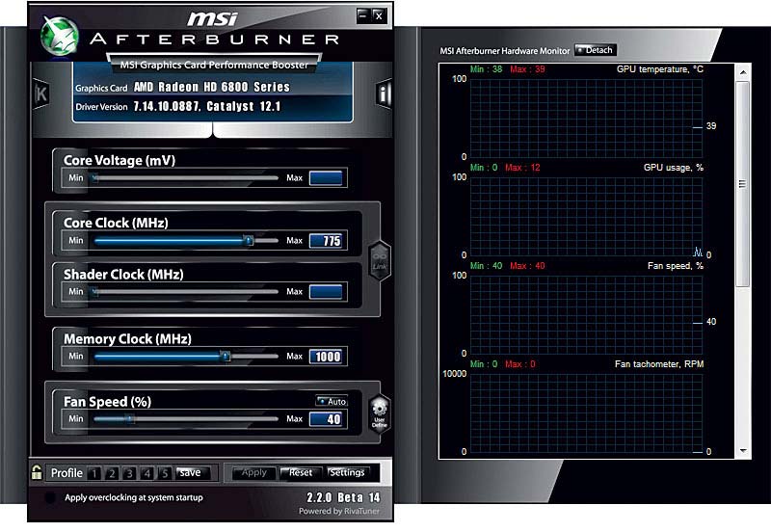Click the hardware monitor scrollbar thumb
771x532 pixels.
(742, 184)
